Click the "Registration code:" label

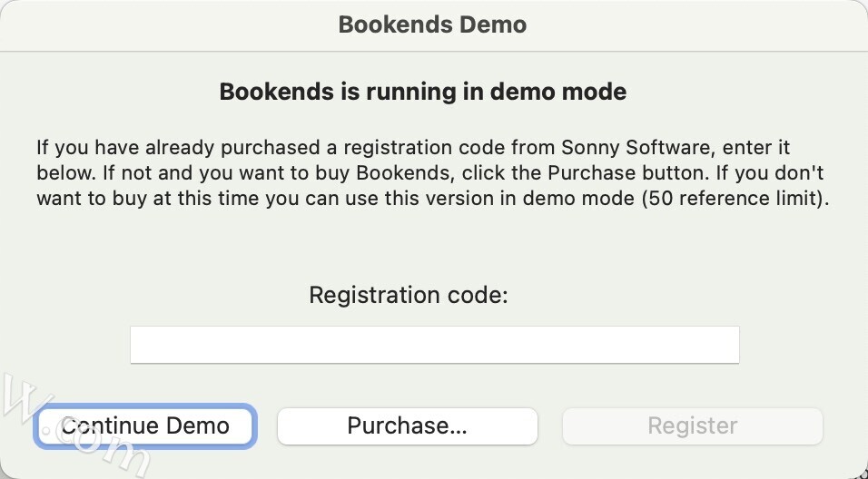coord(409,295)
